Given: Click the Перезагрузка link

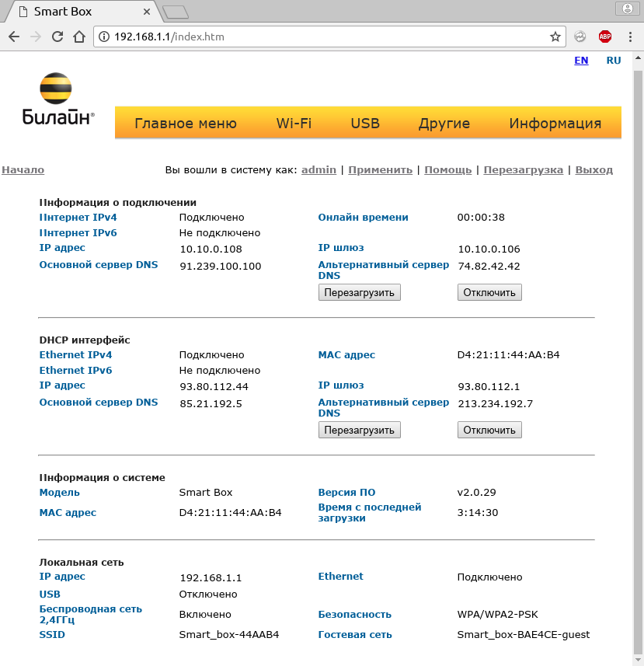Looking at the screenshot, I should [x=523, y=170].
